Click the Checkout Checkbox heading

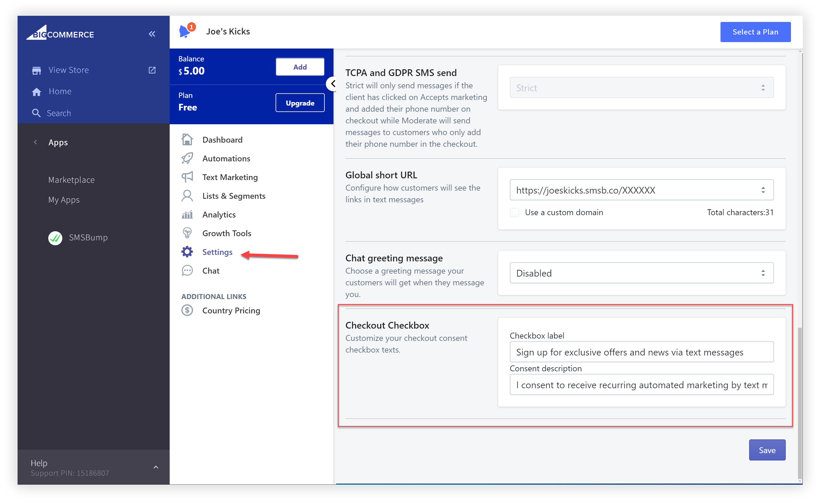pyautogui.click(x=387, y=325)
